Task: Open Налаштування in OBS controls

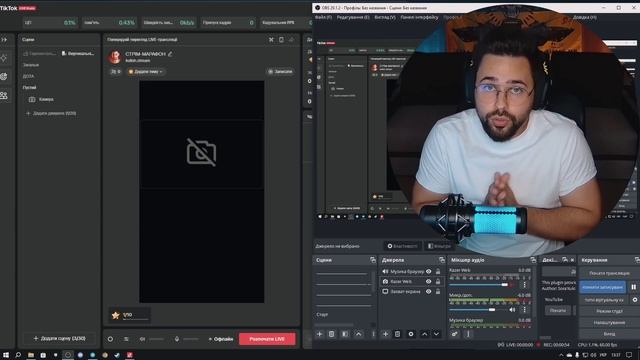Action: pyautogui.click(x=609, y=322)
